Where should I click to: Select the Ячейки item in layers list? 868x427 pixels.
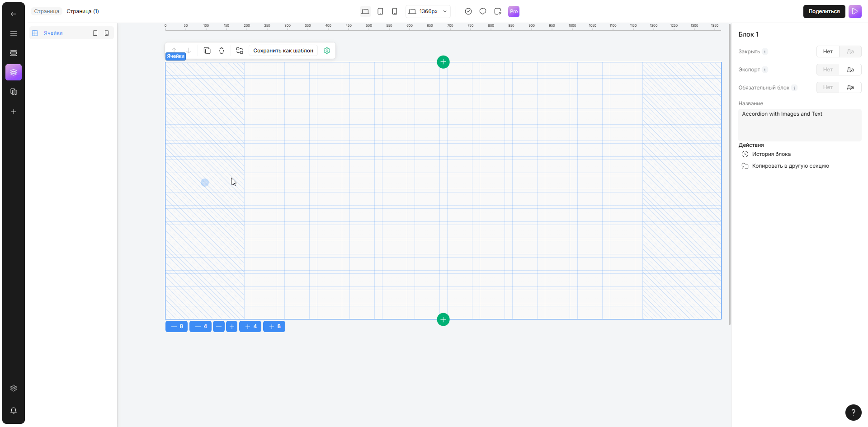click(53, 33)
